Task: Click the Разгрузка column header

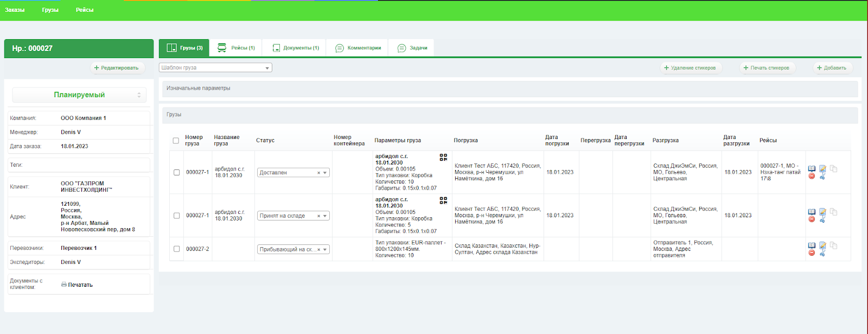Action: [x=665, y=141]
